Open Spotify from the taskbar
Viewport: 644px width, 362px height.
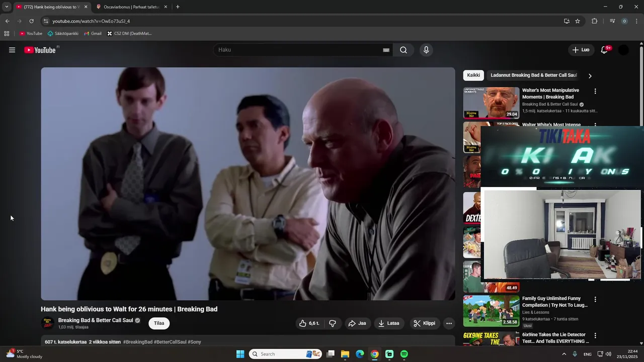[x=405, y=354]
